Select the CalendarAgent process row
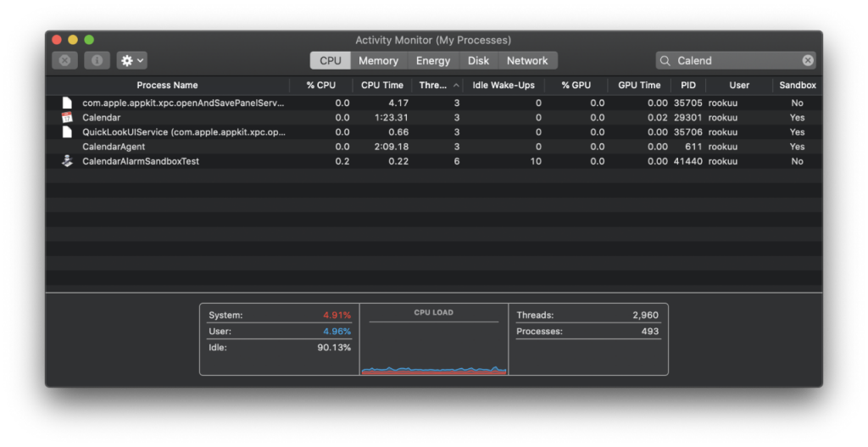The image size is (868, 447). (433, 147)
